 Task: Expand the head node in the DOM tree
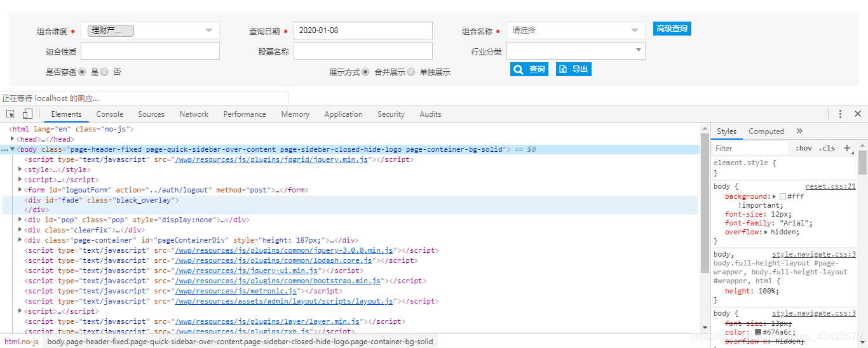point(13,139)
